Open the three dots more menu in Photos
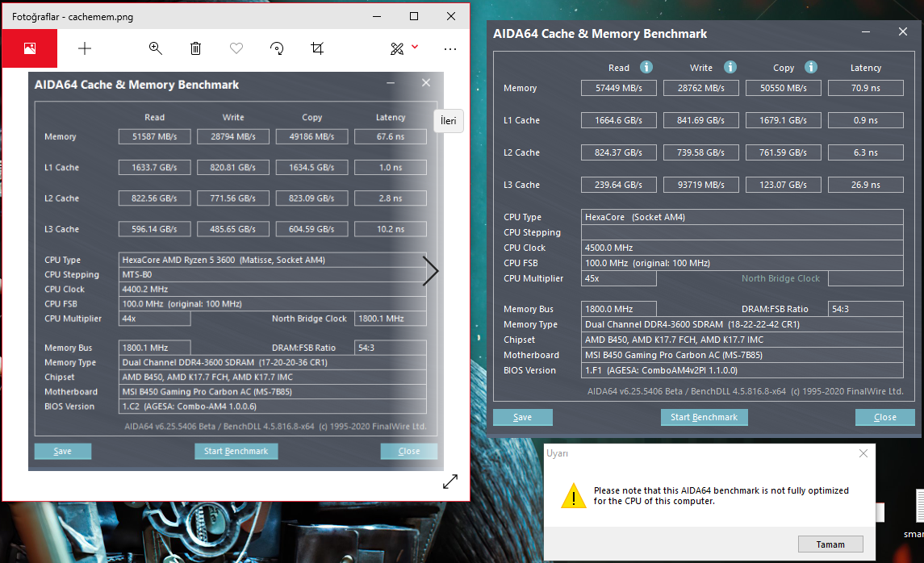924x563 pixels. click(450, 49)
